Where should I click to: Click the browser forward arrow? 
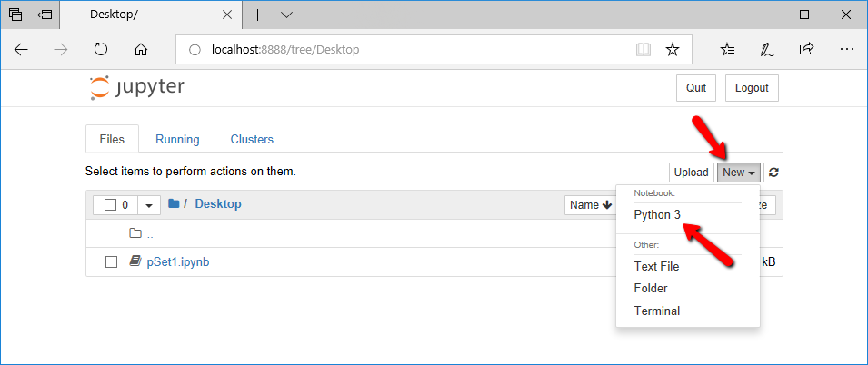pos(61,50)
